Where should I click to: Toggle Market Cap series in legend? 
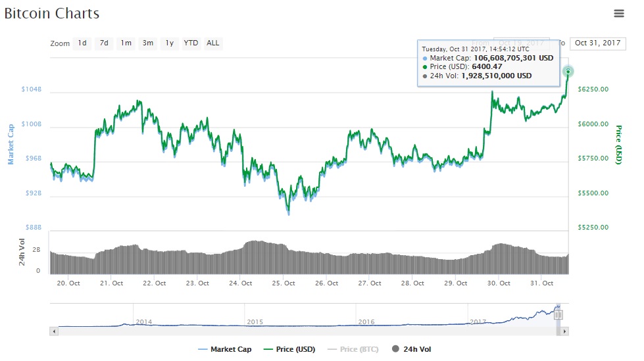[225, 349]
